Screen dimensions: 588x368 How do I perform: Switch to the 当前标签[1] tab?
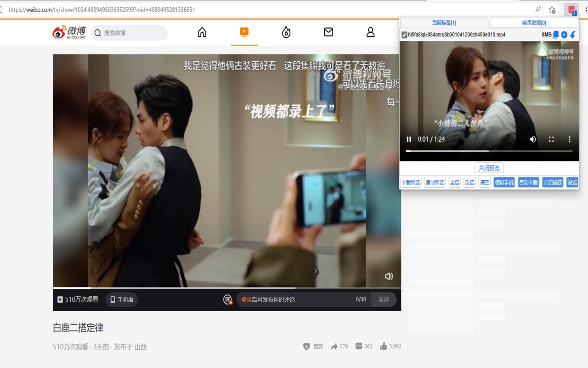click(x=444, y=23)
